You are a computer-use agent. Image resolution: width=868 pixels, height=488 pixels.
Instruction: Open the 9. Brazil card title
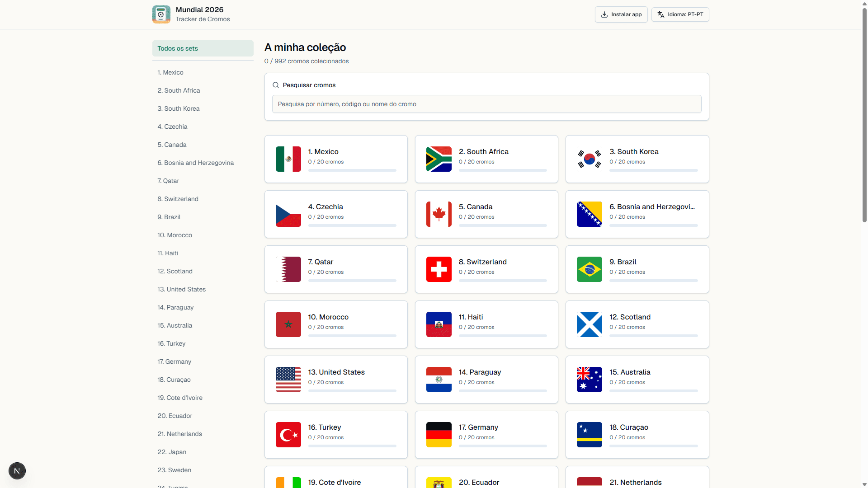pos(623,262)
